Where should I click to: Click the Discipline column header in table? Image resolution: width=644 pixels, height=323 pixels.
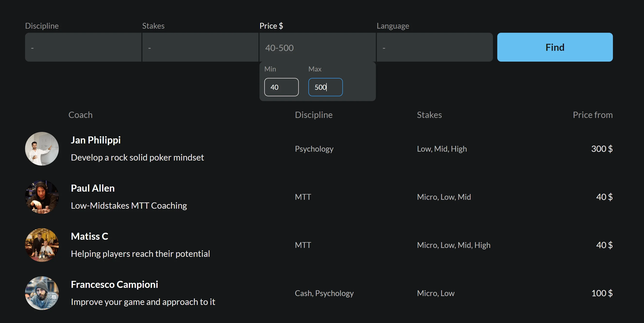(313, 115)
